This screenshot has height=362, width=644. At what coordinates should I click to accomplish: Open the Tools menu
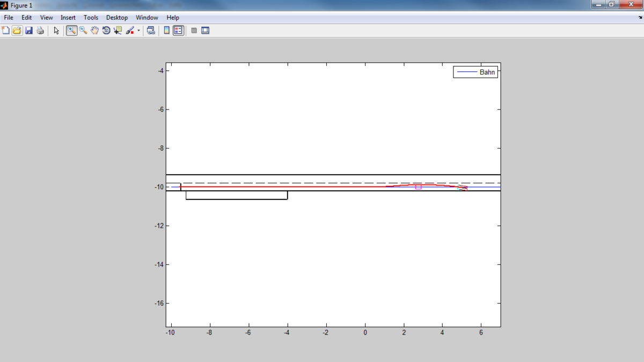[x=91, y=18]
